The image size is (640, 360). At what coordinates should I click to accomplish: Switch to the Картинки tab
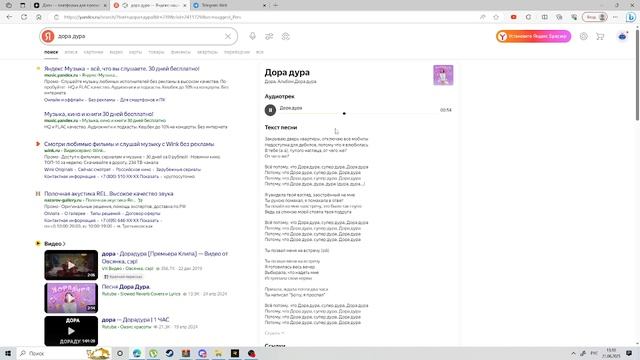[93, 52]
